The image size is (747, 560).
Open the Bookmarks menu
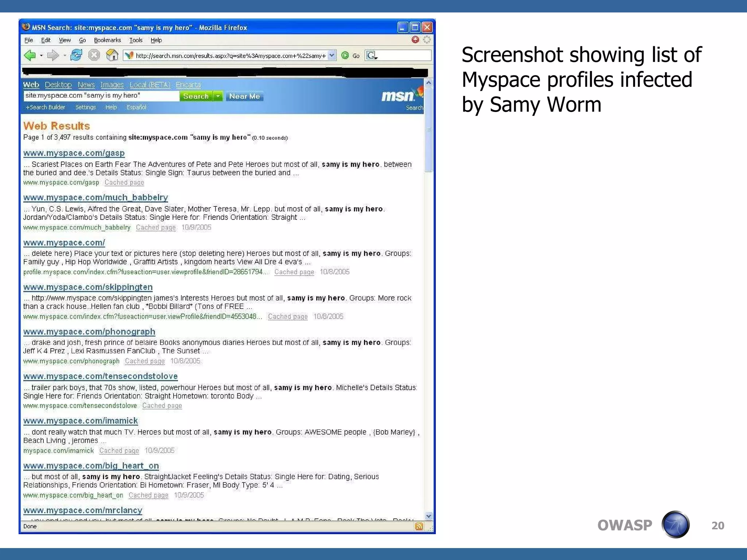point(107,40)
